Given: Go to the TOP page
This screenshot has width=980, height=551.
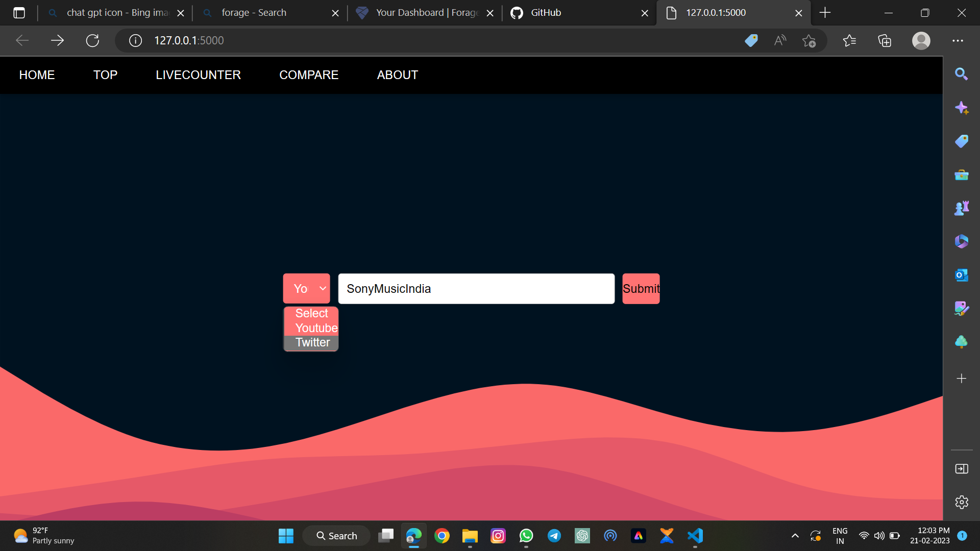Looking at the screenshot, I should pyautogui.click(x=105, y=75).
